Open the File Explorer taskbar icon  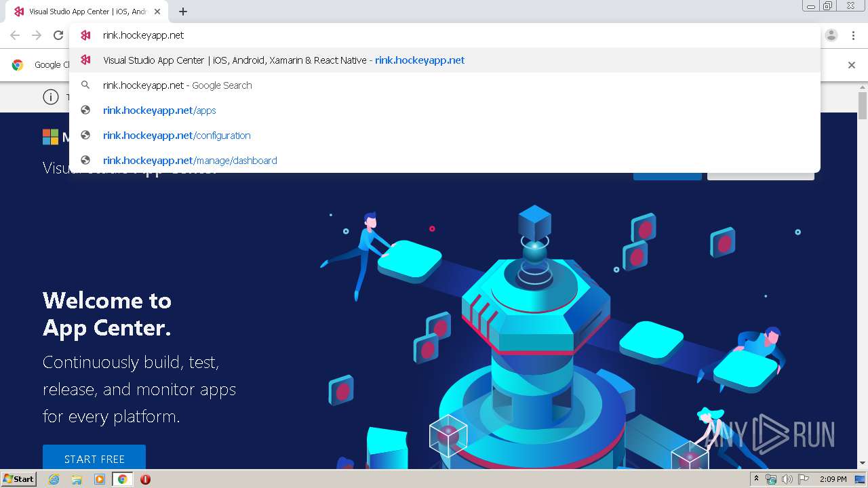click(x=77, y=479)
